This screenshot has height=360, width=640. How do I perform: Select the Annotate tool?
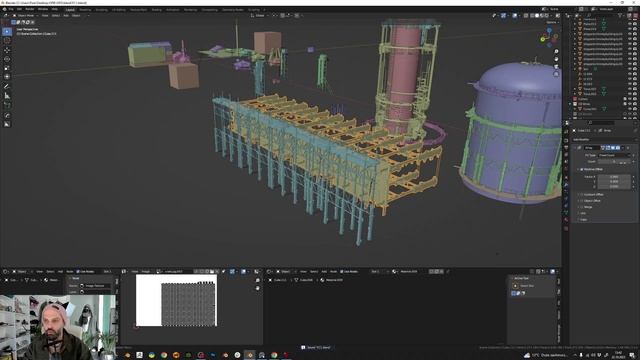(x=7, y=86)
